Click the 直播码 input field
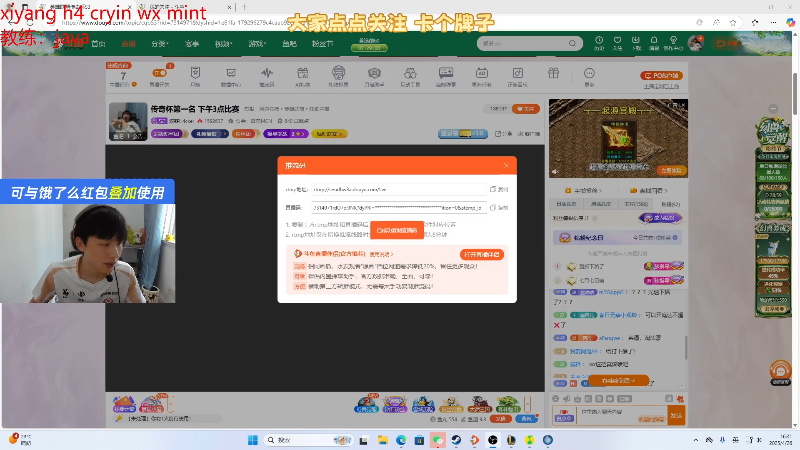This screenshot has width=800, height=450. click(399, 208)
